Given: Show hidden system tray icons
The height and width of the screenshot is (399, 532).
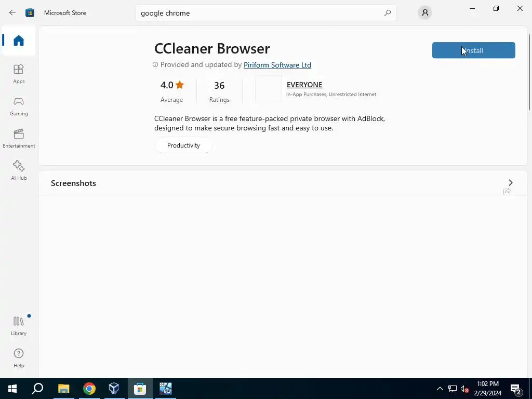Looking at the screenshot, I should coord(440,389).
